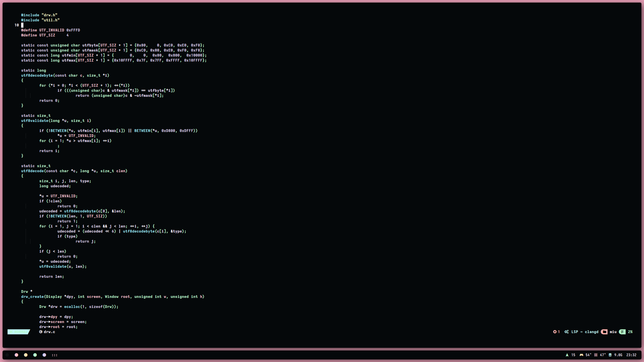This screenshot has width=644, height=362.
Task: Click the red error diagnostics icon
Action: click(x=555, y=332)
